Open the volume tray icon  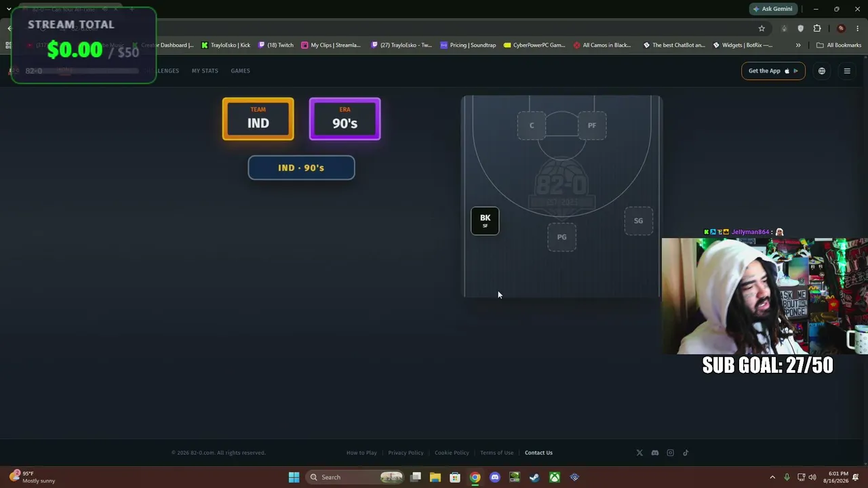[x=812, y=477]
